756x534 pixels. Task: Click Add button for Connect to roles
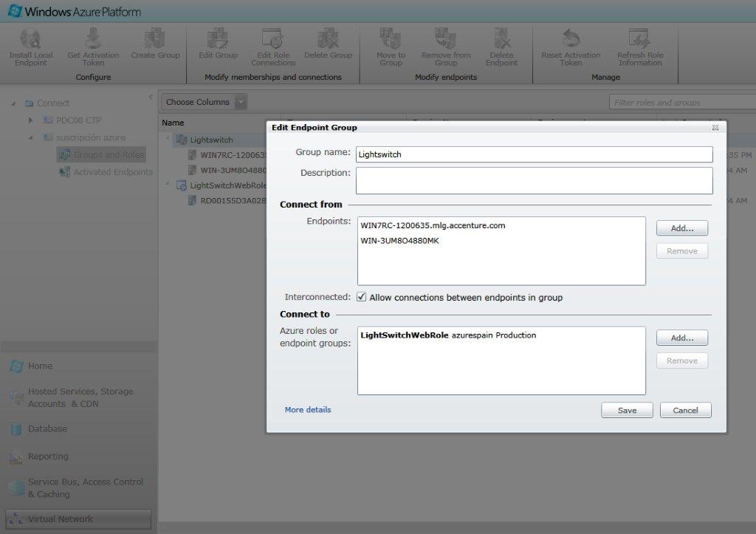pos(681,338)
